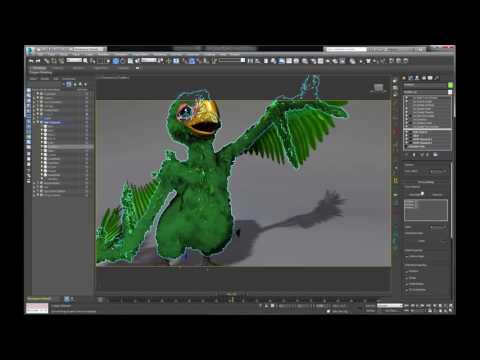This screenshot has width=480, height=360.
Task: Click the Pin Stack icon below the modifier stack
Action: [406, 155]
